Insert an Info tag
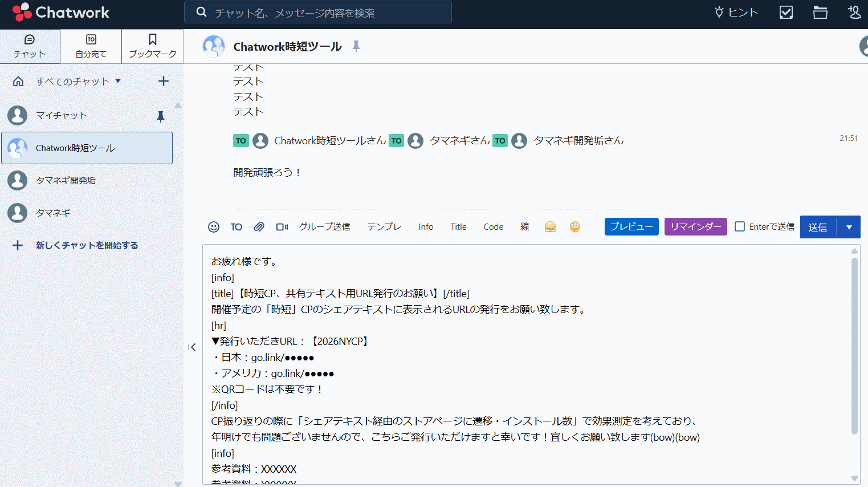This screenshot has height=487, width=868. [x=426, y=227]
